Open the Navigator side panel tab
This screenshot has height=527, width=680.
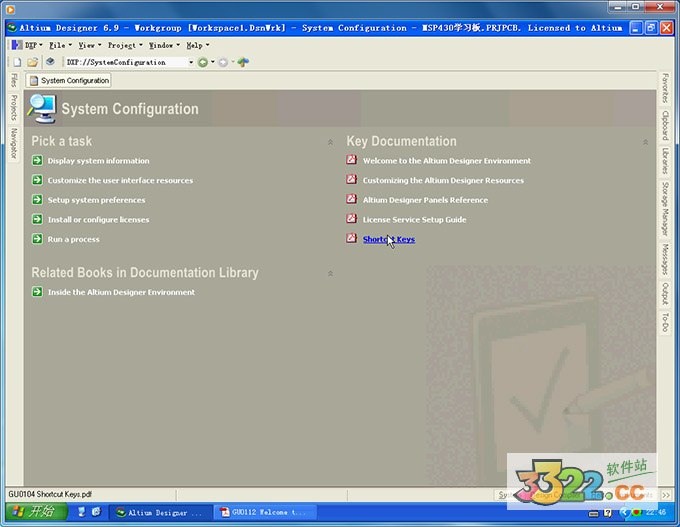[14, 143]
